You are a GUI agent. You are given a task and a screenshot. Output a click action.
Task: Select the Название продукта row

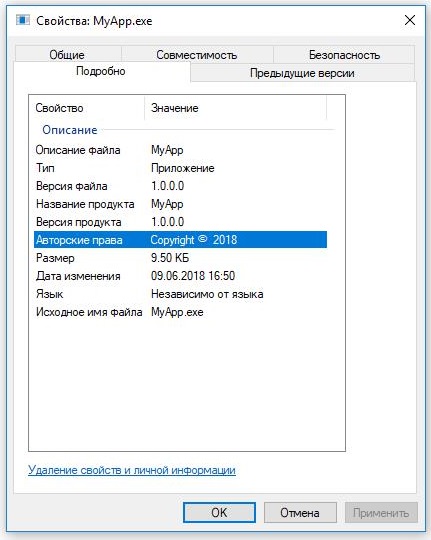(180, 204)
